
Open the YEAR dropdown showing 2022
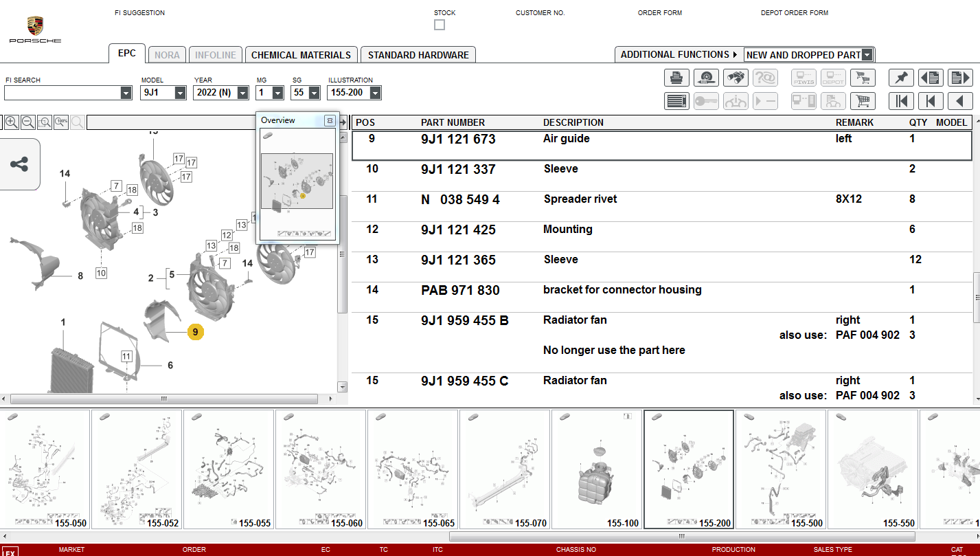tap(242, 92)
